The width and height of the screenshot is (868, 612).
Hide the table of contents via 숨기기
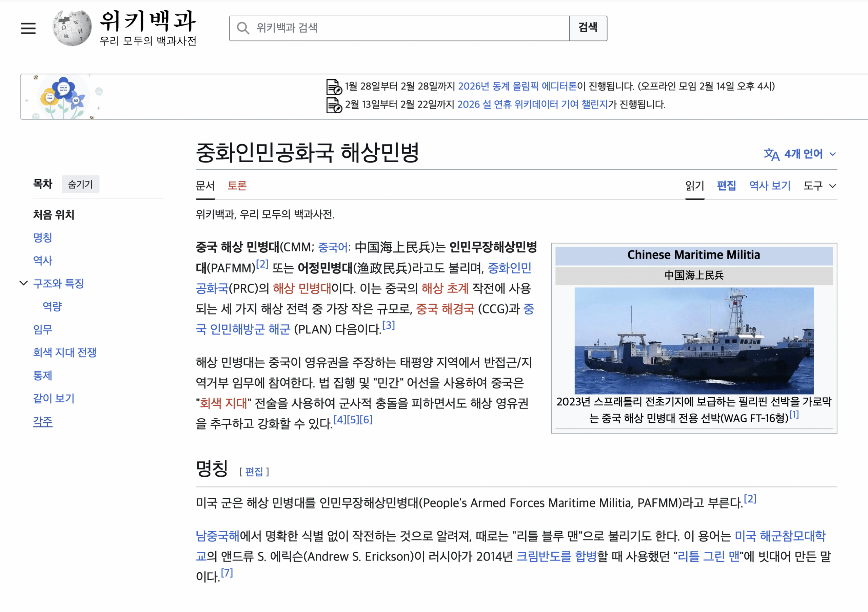80,184
